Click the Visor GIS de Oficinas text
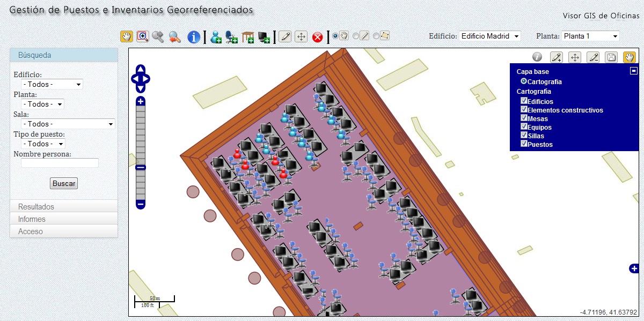The height and width of the screenshot is (321, 644). (x=601, y=16)
